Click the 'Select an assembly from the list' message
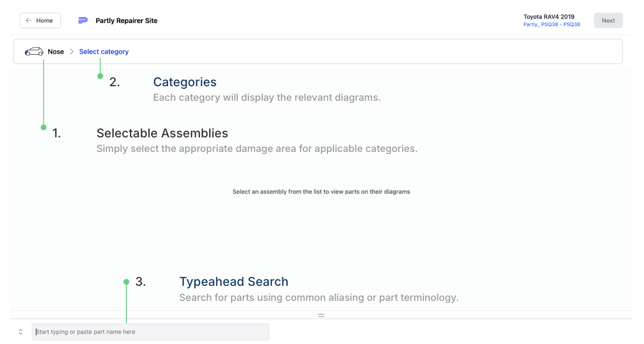The width and height of the screenshot is (644, 344). coord(321,192)
